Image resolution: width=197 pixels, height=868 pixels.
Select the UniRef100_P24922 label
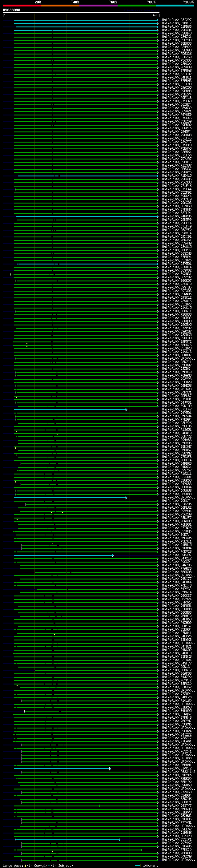[x=176, y=47]
